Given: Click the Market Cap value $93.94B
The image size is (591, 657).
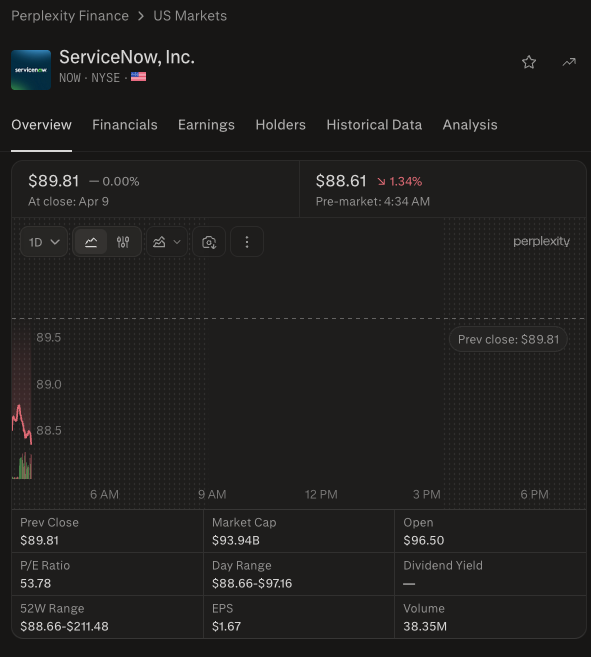Looking at the screenshot, I should pos(236,541).
